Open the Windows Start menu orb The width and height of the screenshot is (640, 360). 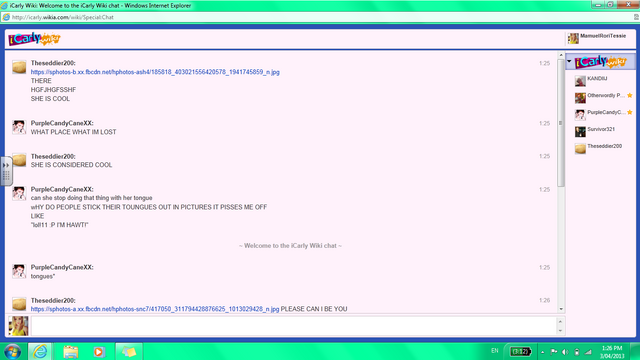click(13, 351)
